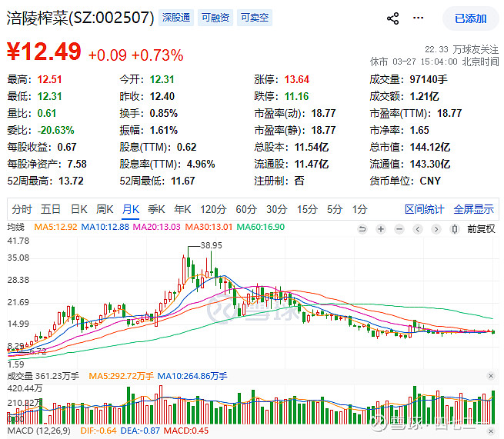Click DIF:-0.64 indicator value

[x=98, y=431]
